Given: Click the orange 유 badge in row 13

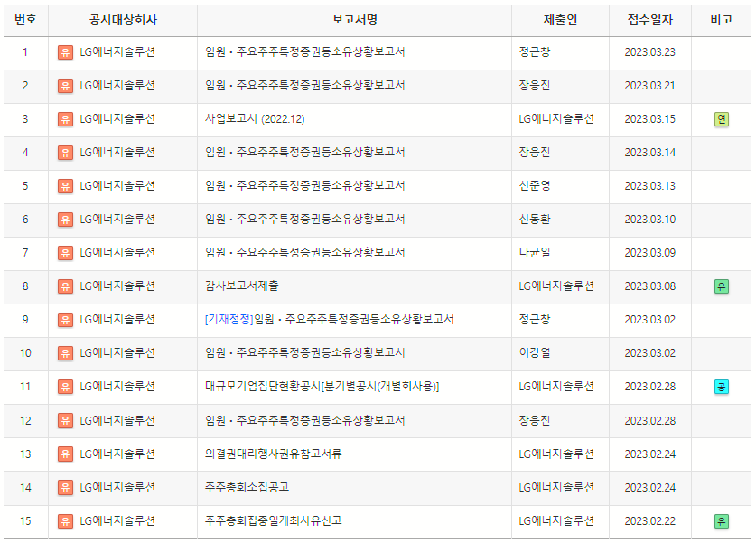Looking at the screenshot, I should (x=65, y=454).
